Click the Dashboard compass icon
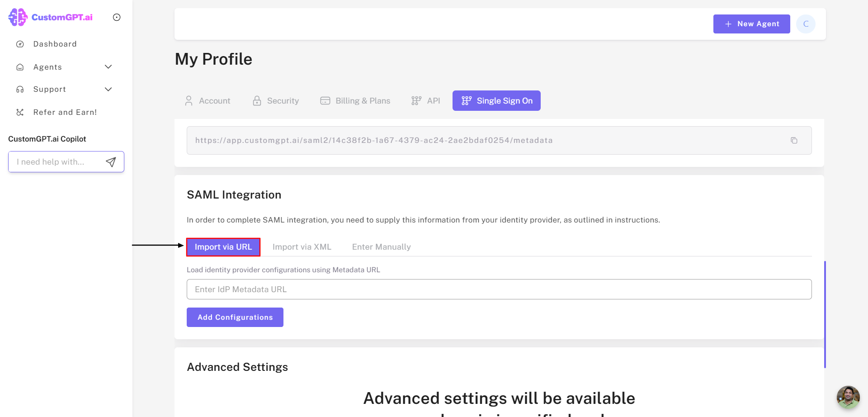 pyautogui.click(x=20, y=44)
